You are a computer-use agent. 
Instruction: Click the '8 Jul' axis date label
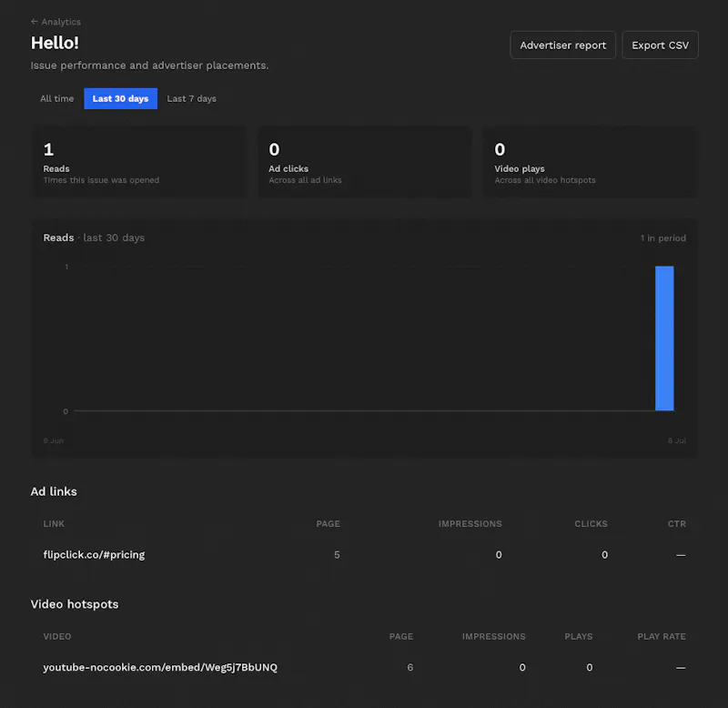pos(676,440)
